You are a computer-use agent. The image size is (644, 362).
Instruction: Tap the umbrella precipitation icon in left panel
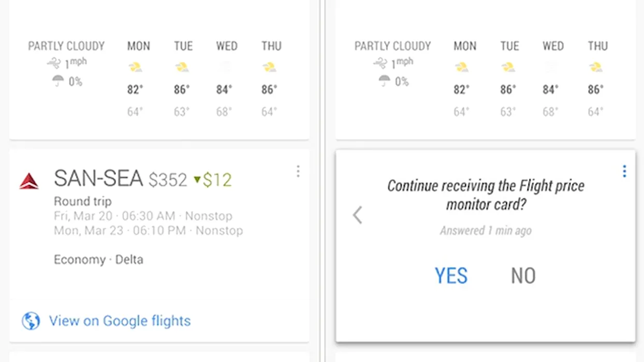(58, 81)
